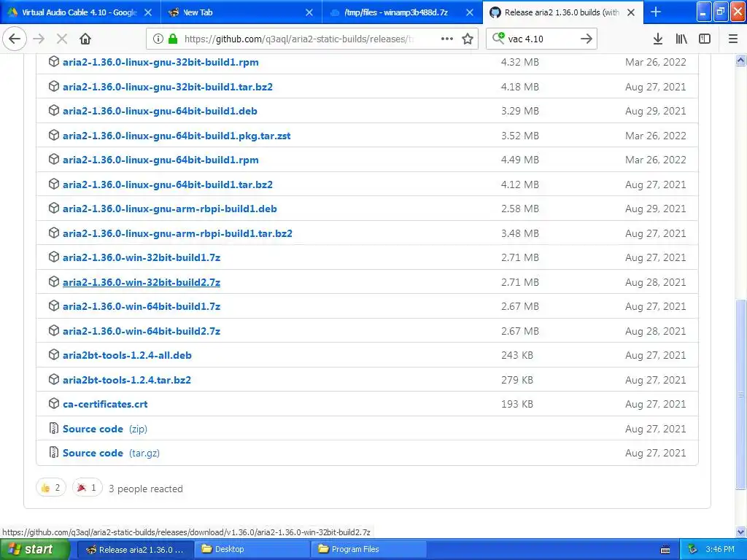Switch to Virtual Audio Cable 4.10 tab

click(79, 12)
